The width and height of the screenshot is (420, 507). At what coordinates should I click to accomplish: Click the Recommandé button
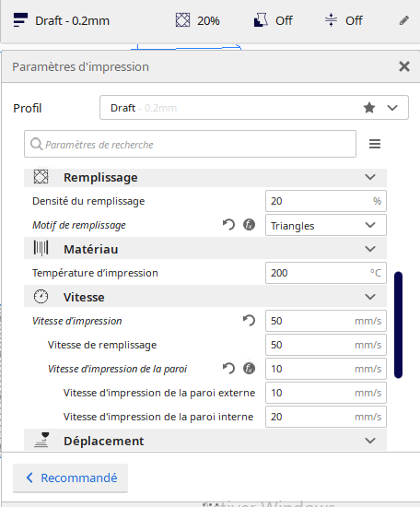[70, 478]
